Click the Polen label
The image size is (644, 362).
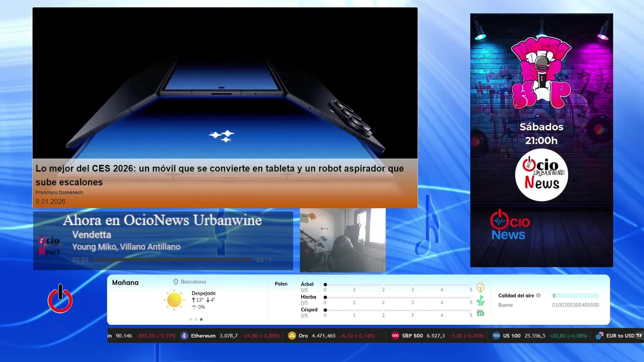[281, 284]
